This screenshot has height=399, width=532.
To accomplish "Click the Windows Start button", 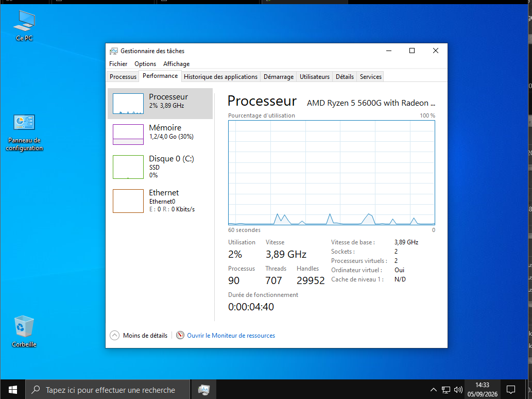I will (12, 390).
